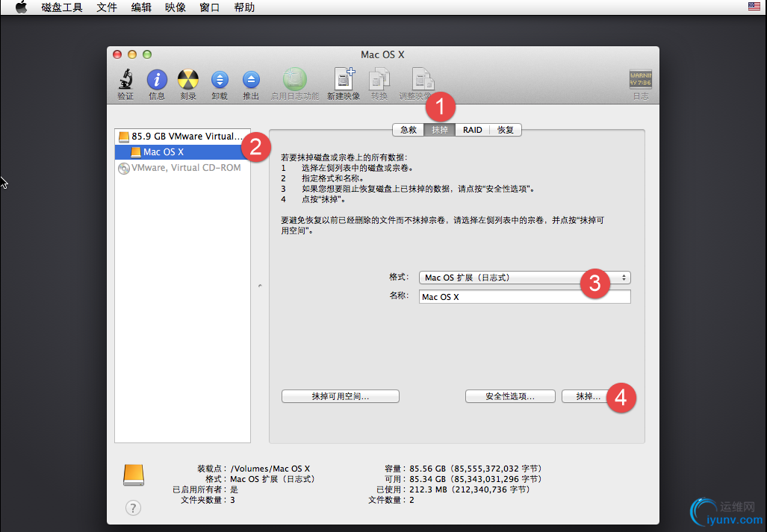767x532 pixels.
Task: Switch to the Restore (恢复) tab
Action: click(x=506, y=130)
